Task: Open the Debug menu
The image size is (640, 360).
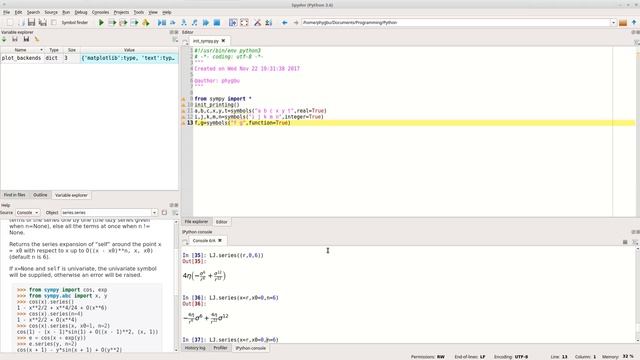Action: 81,13
